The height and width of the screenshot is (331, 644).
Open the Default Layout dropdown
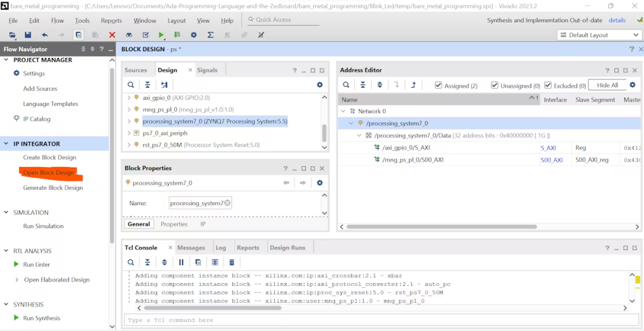click(599, 35)
